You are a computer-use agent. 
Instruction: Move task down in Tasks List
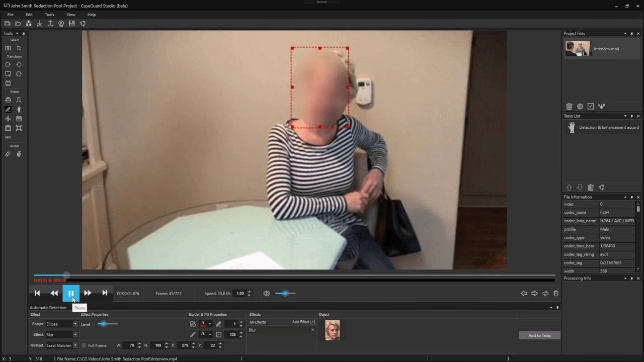(x=580, y=188)
